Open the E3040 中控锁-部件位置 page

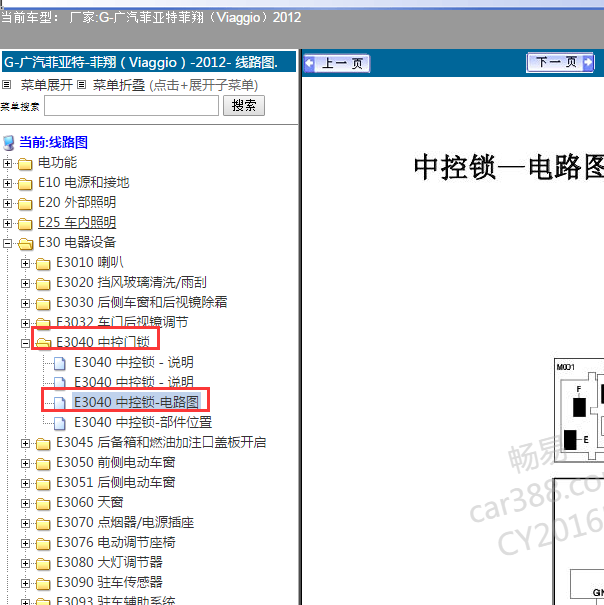click(x=143, y=422)
